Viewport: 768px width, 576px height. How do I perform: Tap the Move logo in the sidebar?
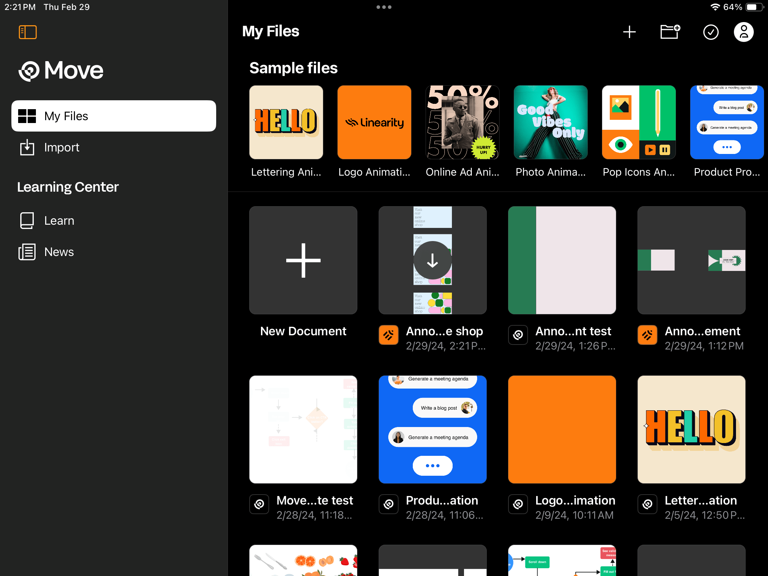pos(61,71)
